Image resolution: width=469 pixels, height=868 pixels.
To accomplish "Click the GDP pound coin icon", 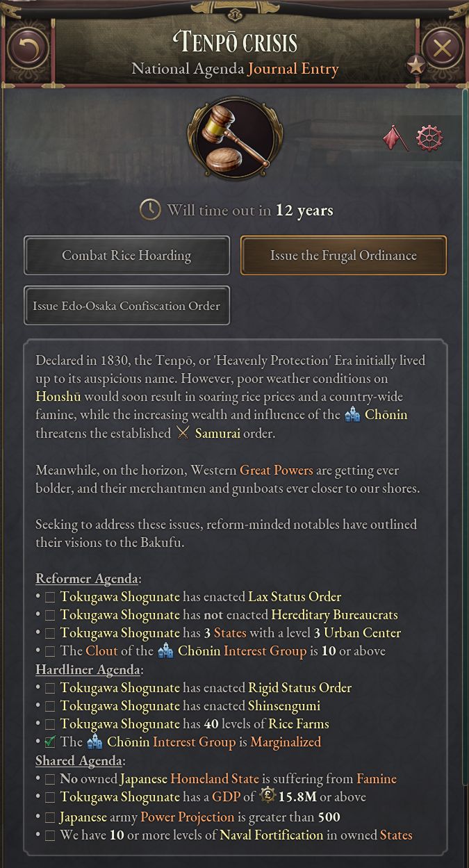I will tap(267, 796).
